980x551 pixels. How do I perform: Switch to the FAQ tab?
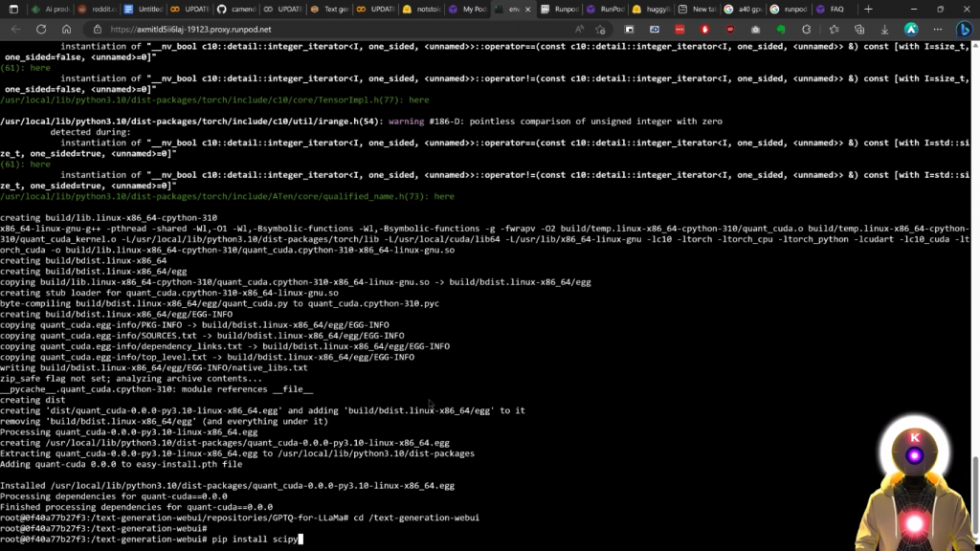(x=836, y=10)
